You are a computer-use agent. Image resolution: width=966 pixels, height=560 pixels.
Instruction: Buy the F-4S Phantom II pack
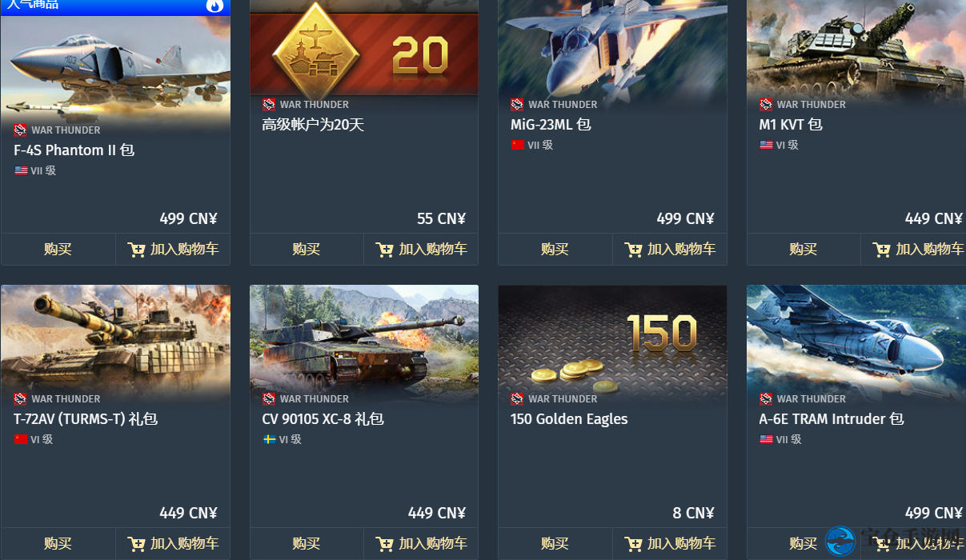pyautogui.click(x=58, y=250)
